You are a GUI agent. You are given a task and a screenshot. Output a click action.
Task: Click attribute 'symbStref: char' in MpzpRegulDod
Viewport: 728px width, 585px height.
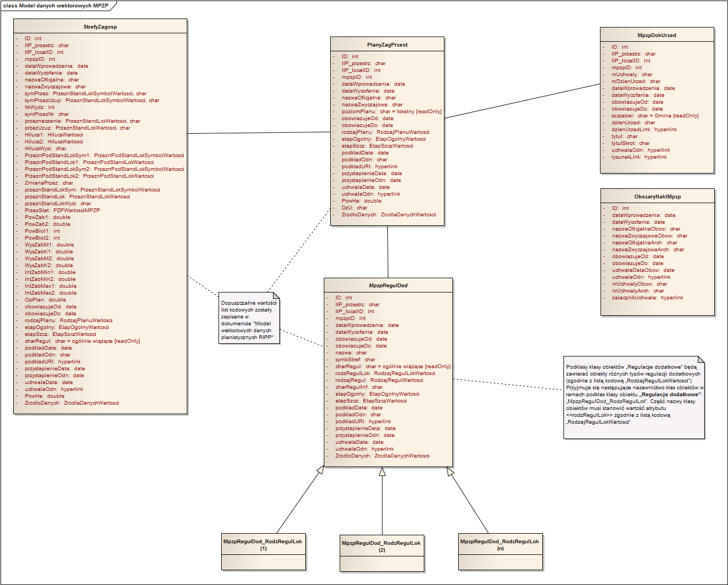(x=355, y=360)
